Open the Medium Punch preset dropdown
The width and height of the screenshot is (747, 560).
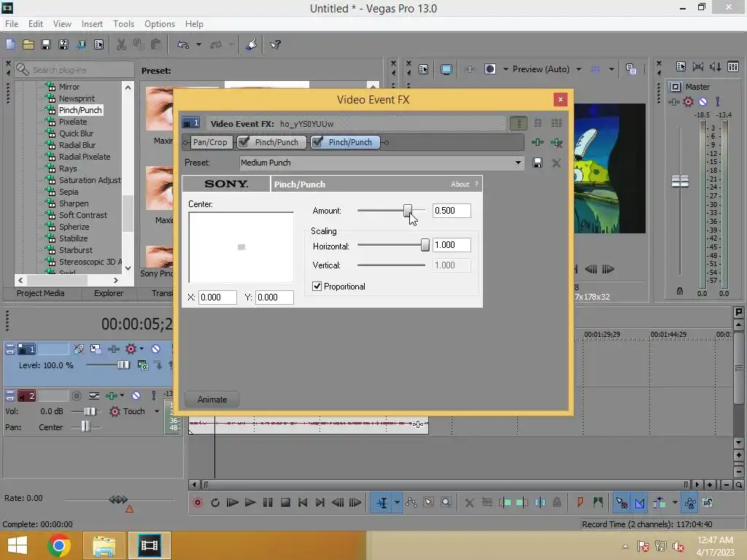518,163
